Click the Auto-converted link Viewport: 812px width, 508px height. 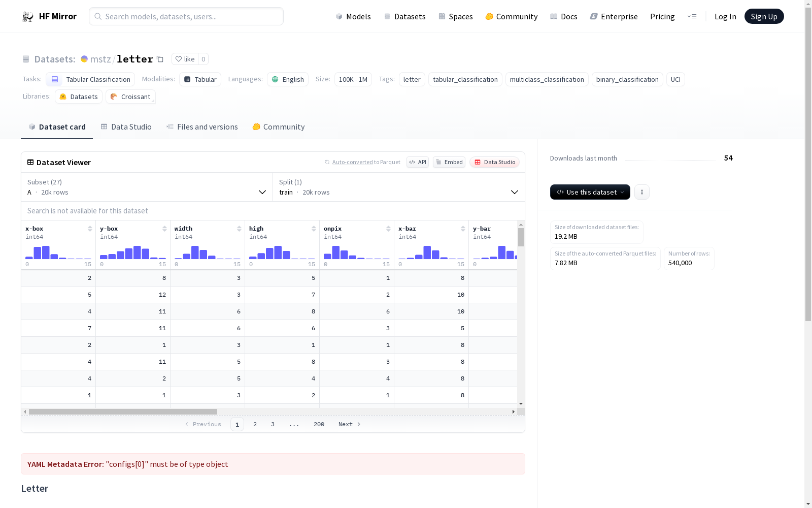352,162
